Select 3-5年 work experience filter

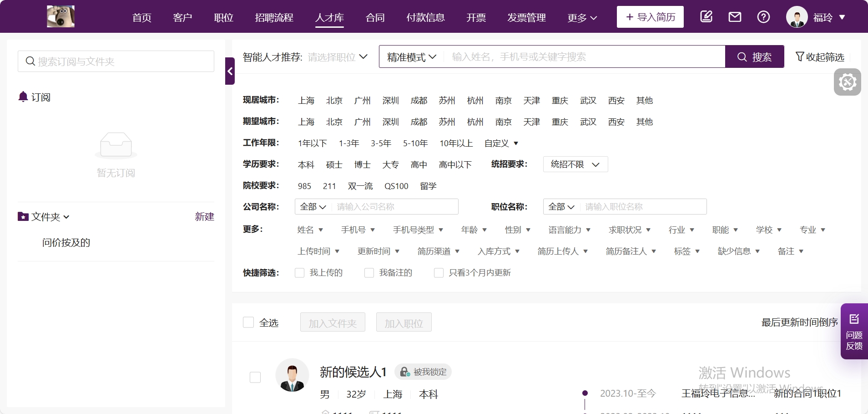pyautogui.click(x=381, y=143)
